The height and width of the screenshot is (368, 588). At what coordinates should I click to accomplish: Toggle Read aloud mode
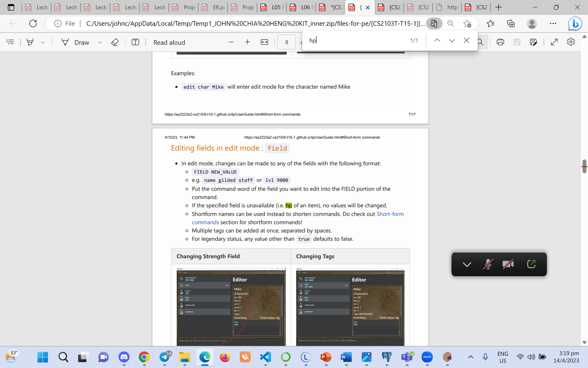tap(169, 42)
